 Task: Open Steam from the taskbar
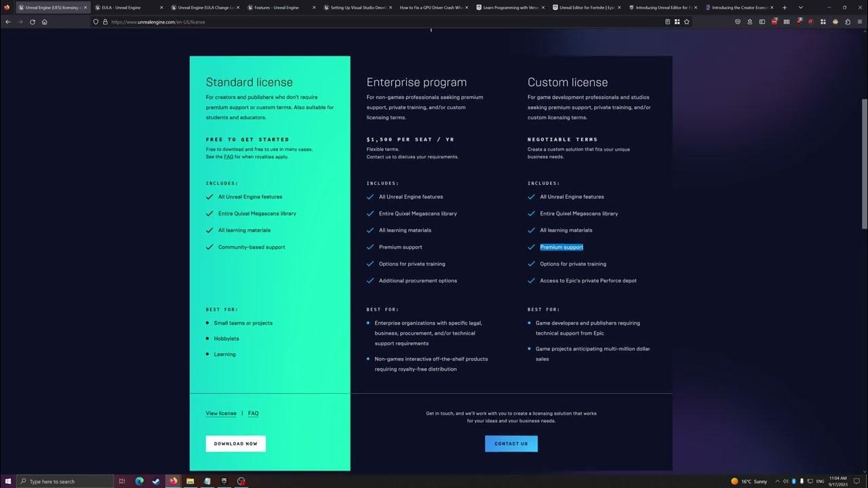pyautogui.click(x=156, y=481)
